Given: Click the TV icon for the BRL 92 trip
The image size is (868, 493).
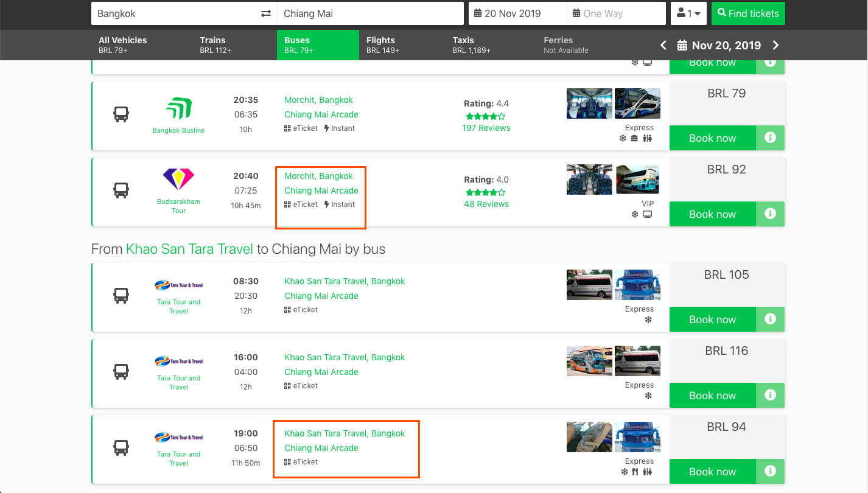Looking at the screenshot, I should [x=648, y=214].
